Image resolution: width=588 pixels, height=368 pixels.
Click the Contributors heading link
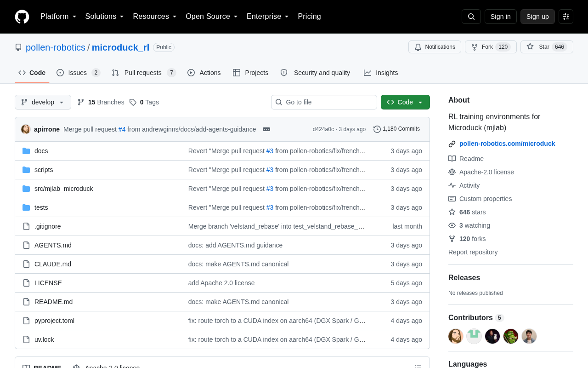(x=476, y=318)
